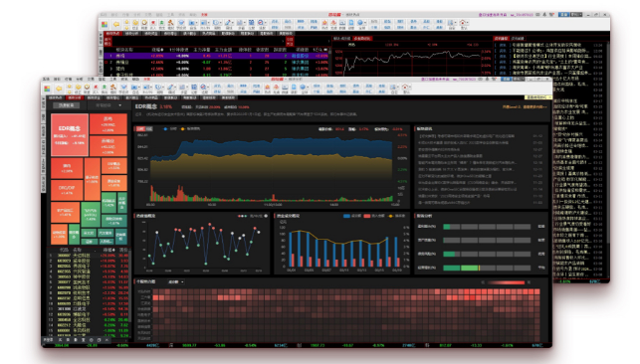The width and height of the screenshot is (640, 364).
Task: Expand the dropdown above the sector treemap
Action: [108, 105]
